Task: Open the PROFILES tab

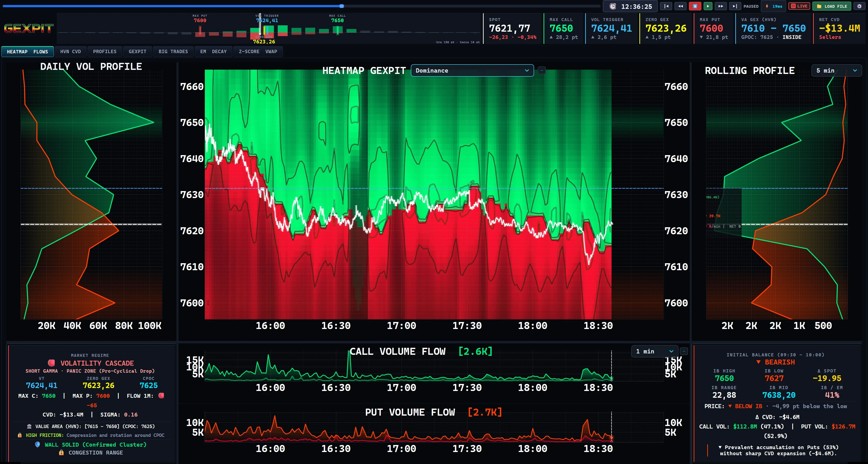Action: point(104,52)
